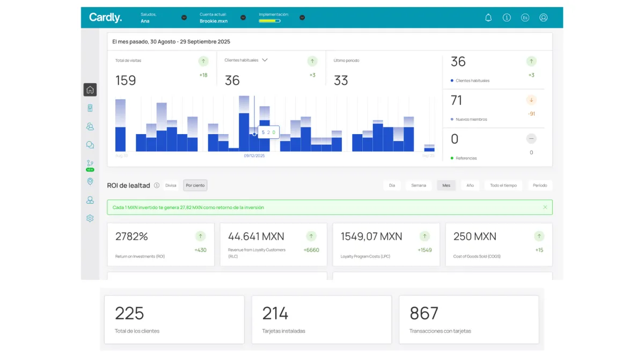This screenshot has width=644, height=362.
Task: Select the Semana time range tab
Action: (419, 186)
